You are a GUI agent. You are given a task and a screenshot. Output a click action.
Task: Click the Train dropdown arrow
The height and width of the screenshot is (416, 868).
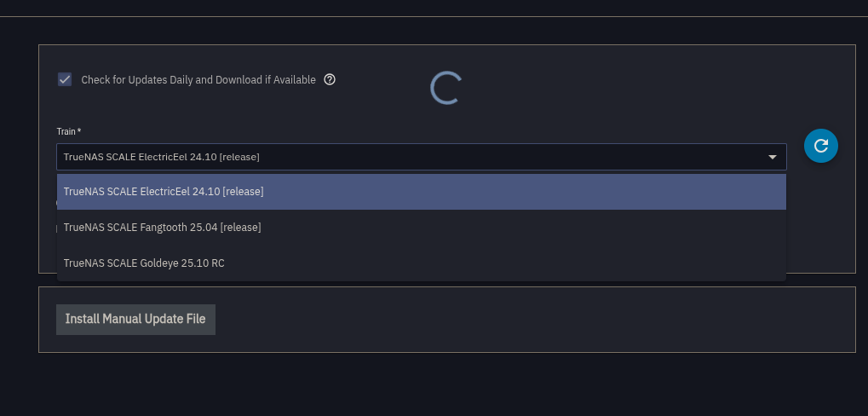tap(773, 157)
